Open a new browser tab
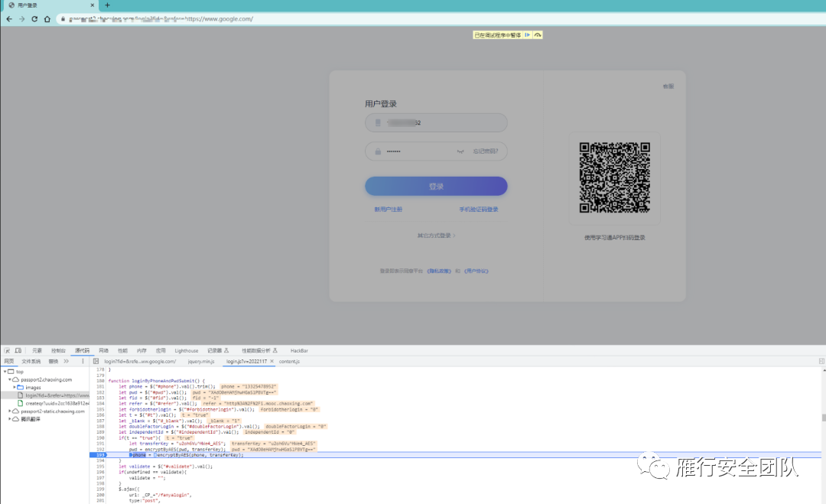 [108, 5]
